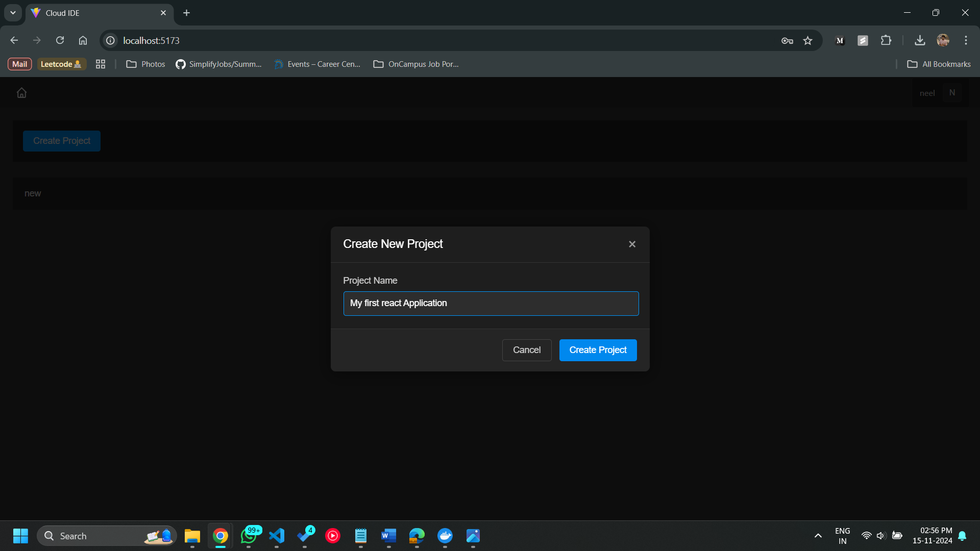Open volume control in tray

pos(881,536)
